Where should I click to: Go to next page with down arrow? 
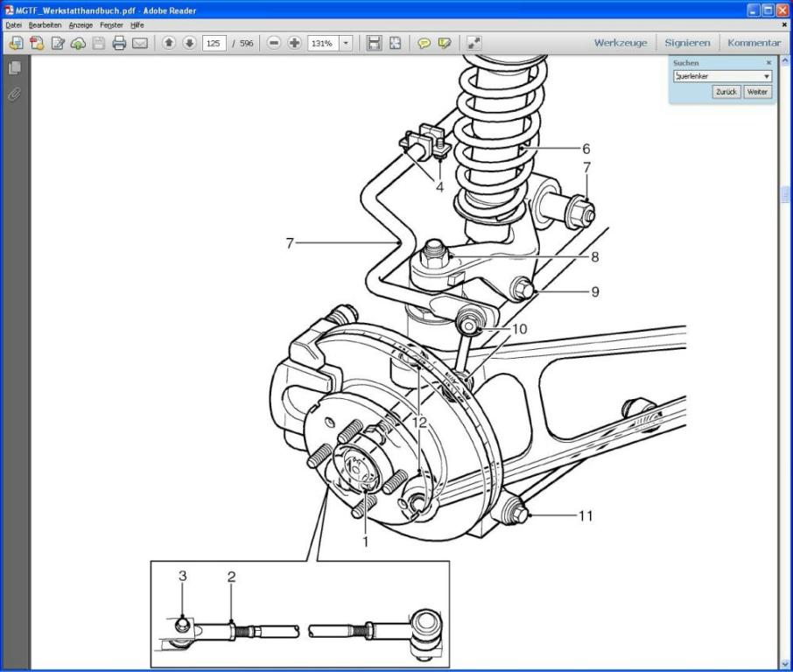point(189,43)
